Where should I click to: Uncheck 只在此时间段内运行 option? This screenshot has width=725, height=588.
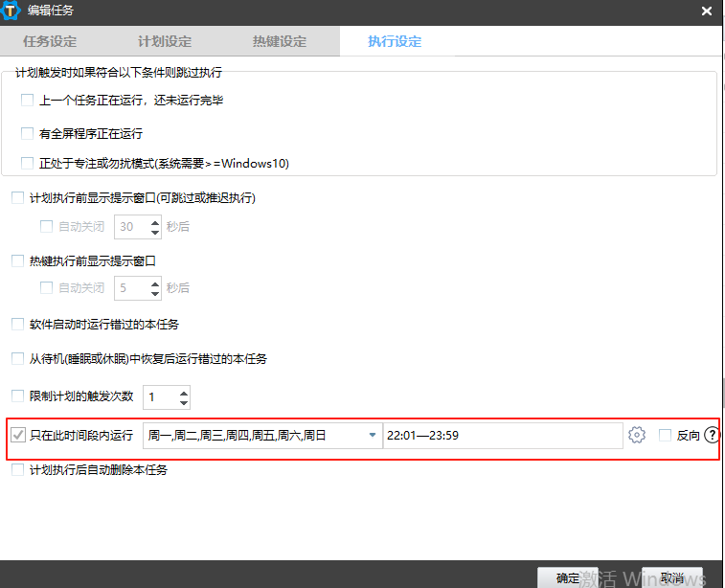[18, 436]
